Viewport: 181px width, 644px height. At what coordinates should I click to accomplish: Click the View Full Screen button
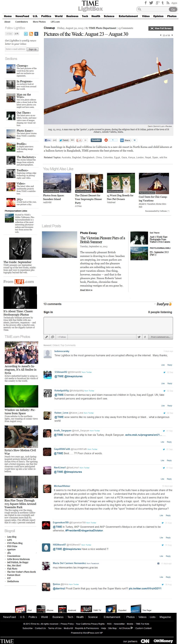[161, 28]
